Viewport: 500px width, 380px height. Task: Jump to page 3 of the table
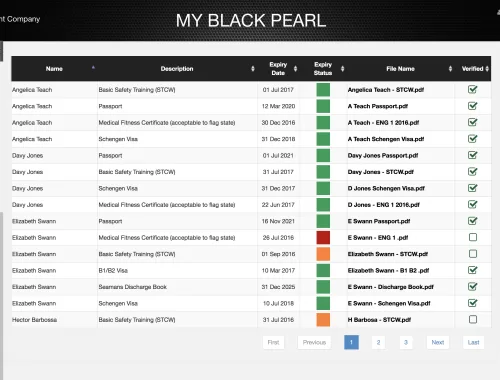click(406, 342)
